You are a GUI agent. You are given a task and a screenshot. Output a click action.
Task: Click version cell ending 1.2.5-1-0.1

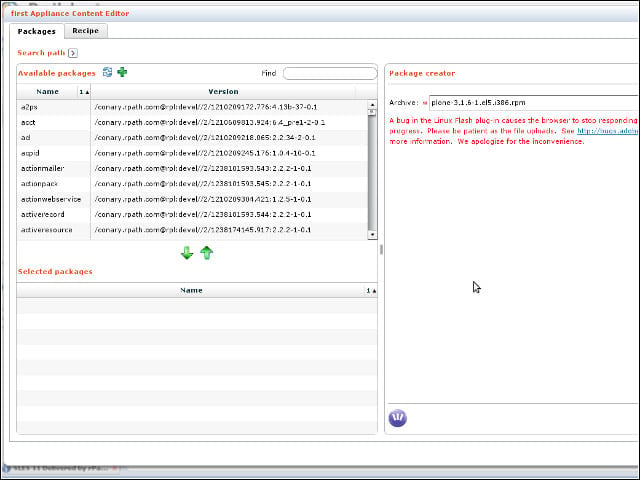tap(203, 199)
